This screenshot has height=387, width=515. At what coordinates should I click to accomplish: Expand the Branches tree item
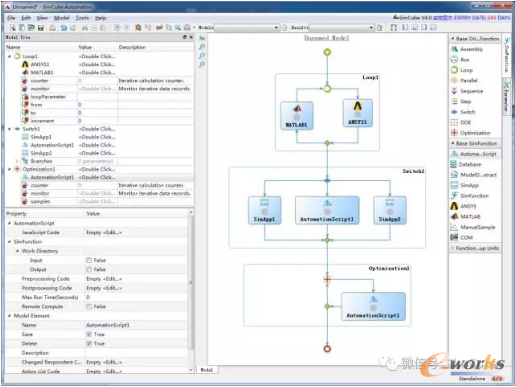pos(17,161)
